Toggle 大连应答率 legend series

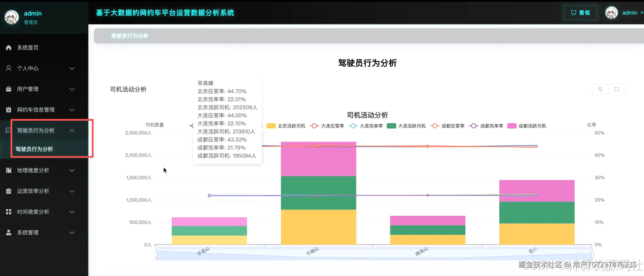point(327,126)
